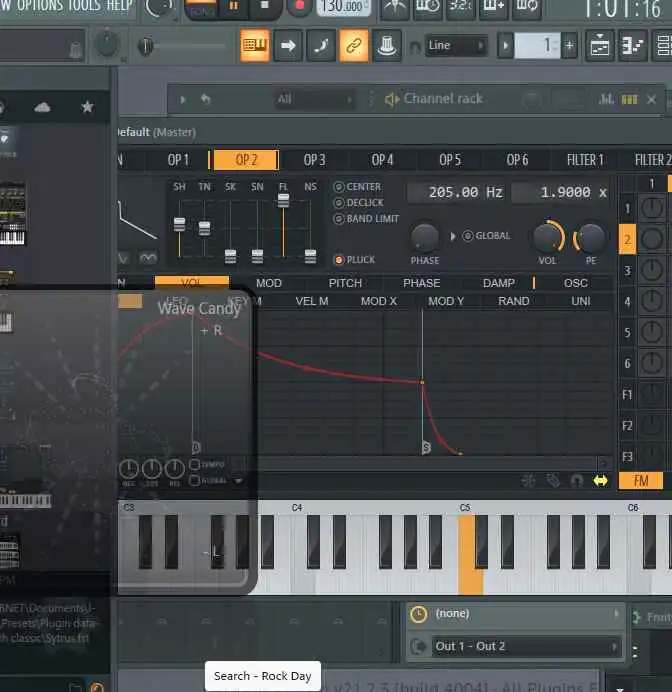This screenshot has width=672, height=692.
Task: Start recording with the red record button
Action: [x=300, y=5]
